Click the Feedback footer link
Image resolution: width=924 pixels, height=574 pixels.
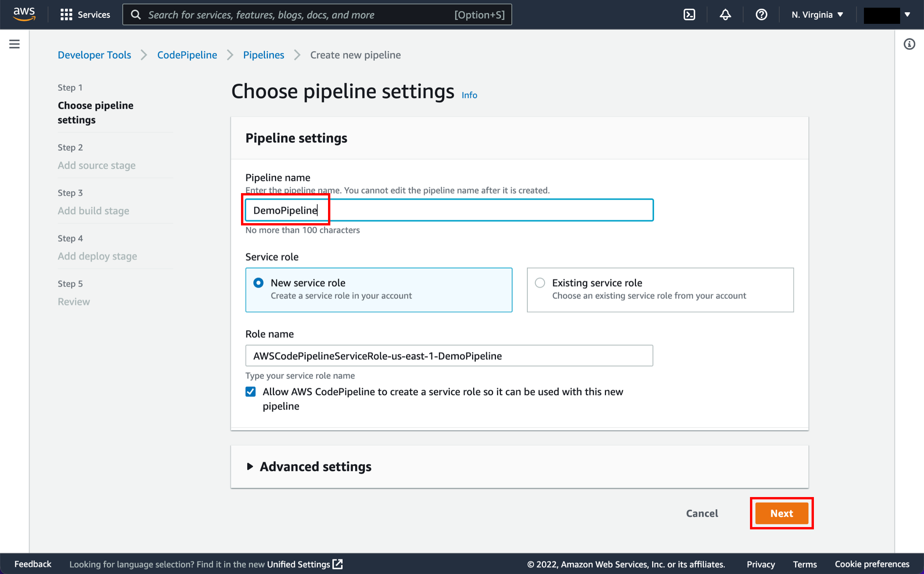(33, 564)
